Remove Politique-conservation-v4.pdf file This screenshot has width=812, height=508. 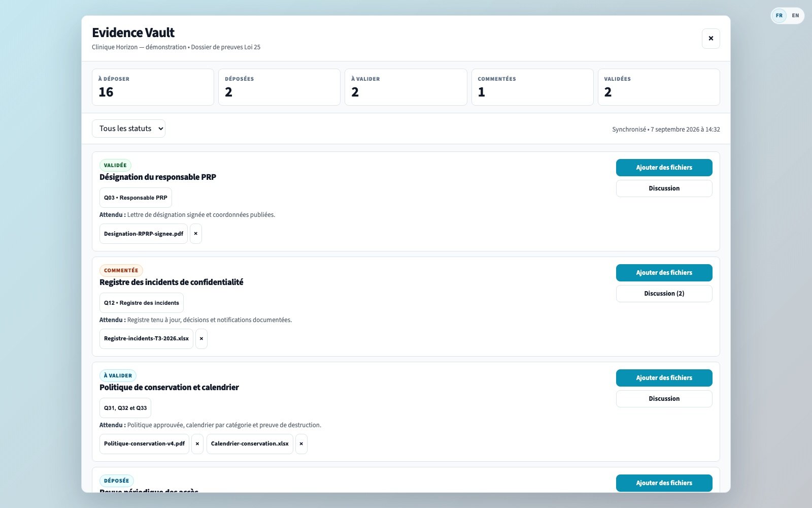point(197,444)
